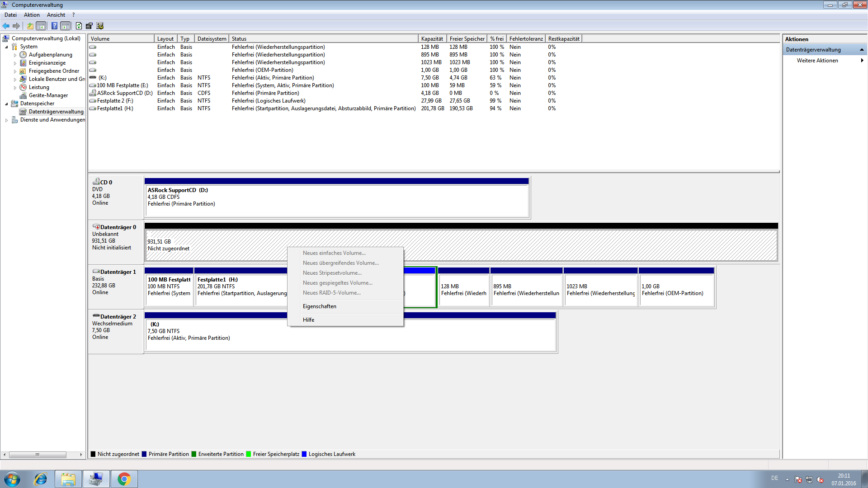Select Geräte-Manager in the tree
Image resolution: width=868 pixels, height=488 pixels.
(x=48, y=95)
